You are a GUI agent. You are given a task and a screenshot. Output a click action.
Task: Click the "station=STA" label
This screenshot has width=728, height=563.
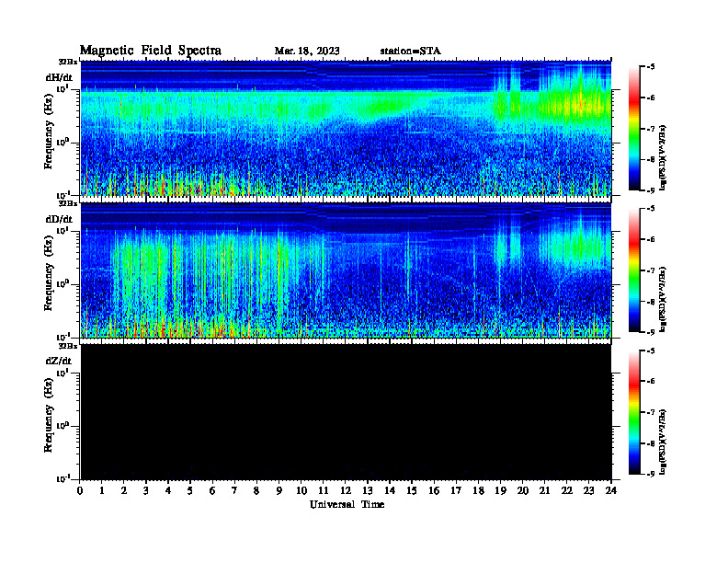[x=410, y=52]
